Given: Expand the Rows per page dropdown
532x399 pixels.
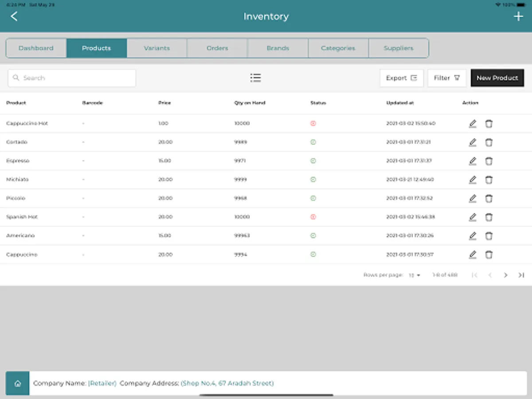Looking at the screenshot, I should point(415,275).
